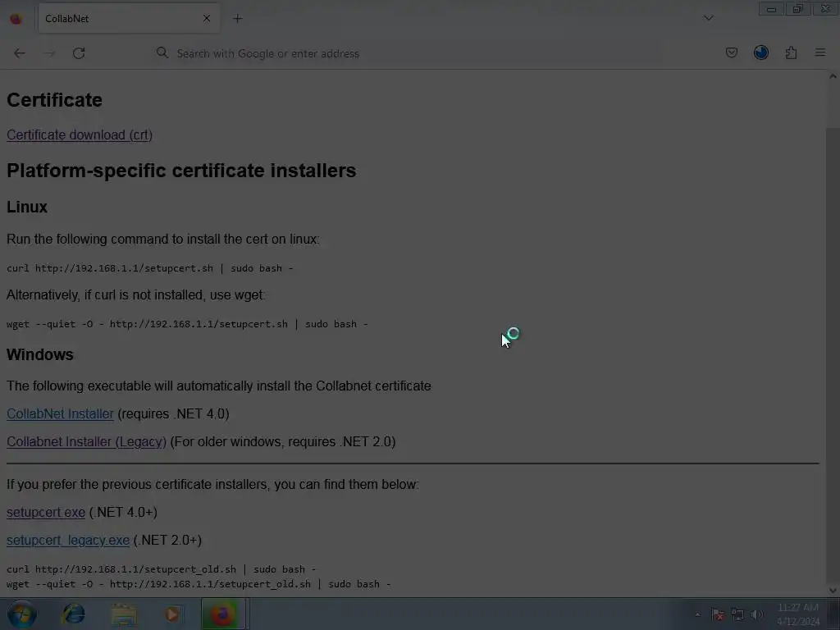The height and width of the screenshot is (630, 840).
Task: Click the search magnifier icon in address bar
Action: 162,53
